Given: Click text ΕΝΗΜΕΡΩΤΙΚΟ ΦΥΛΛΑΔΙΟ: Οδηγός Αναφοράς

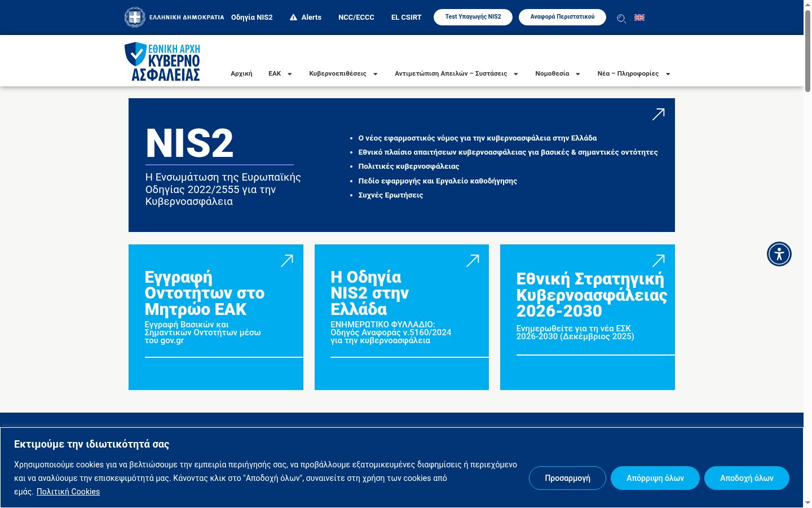Looking at the screenshot, I should [x=391, y=332].
